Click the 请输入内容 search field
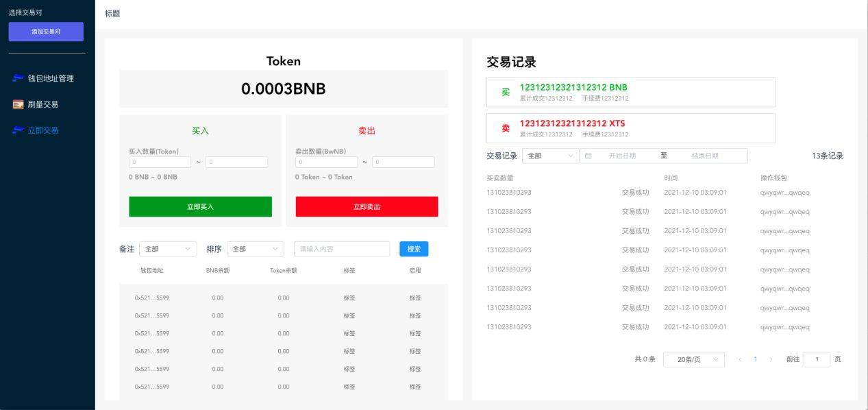The height and width of the screenshot is (410, 868). [x=342, y=249]
